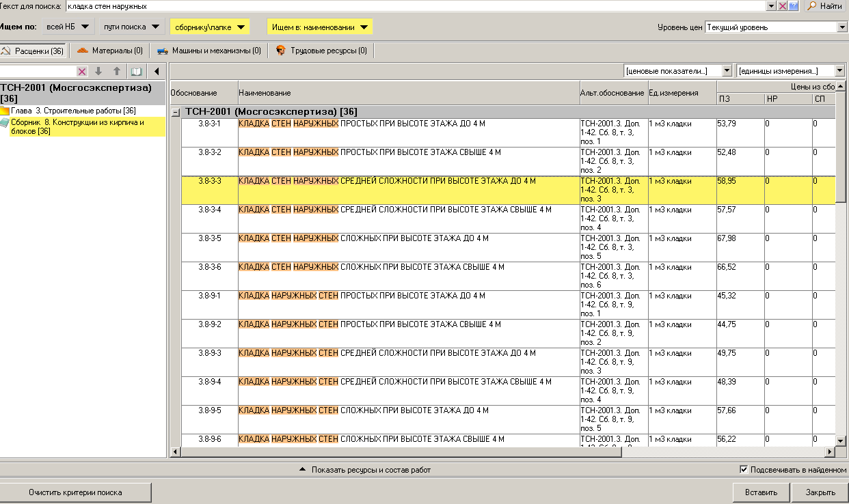The width and height of the screenshot is (849, 504).
Task: Clear the left panel filter with the X icon
Action: pyautogui.click(x=82, y=71)
